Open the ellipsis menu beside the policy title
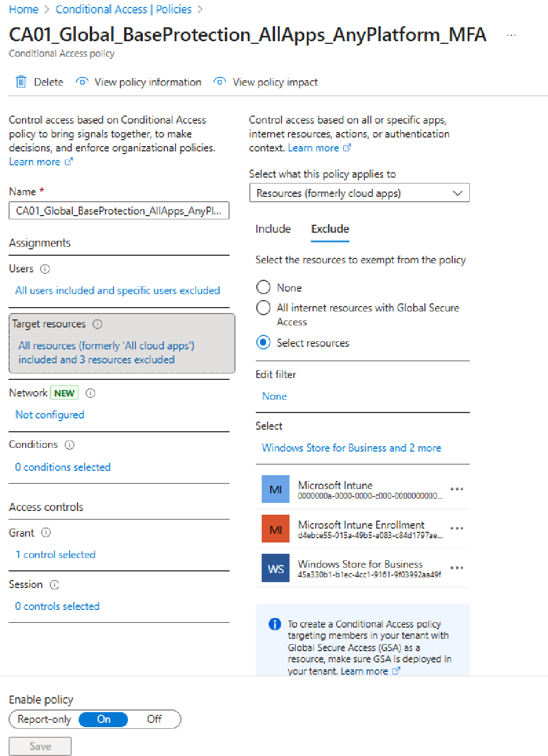The width and height of the screenshot is (548, 756). pyautogui.click(x=511, y=35)
